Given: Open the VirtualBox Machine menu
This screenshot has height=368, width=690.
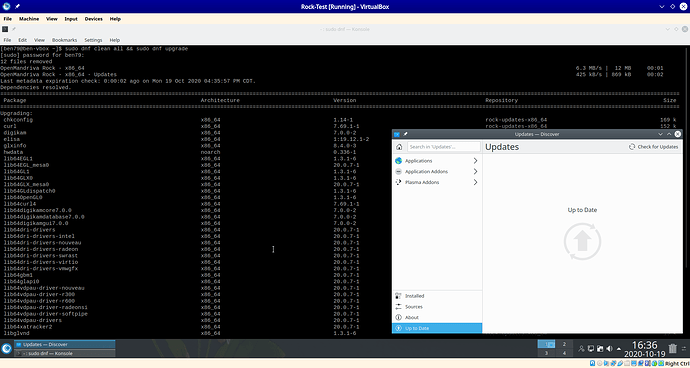Looking at the screenshot, I should click(29, 19).
